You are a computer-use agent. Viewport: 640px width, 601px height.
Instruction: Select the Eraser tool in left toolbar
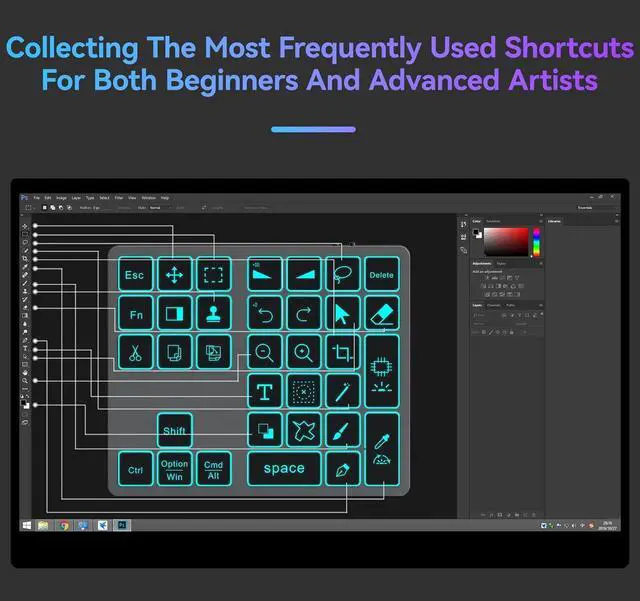coord(25,307)
